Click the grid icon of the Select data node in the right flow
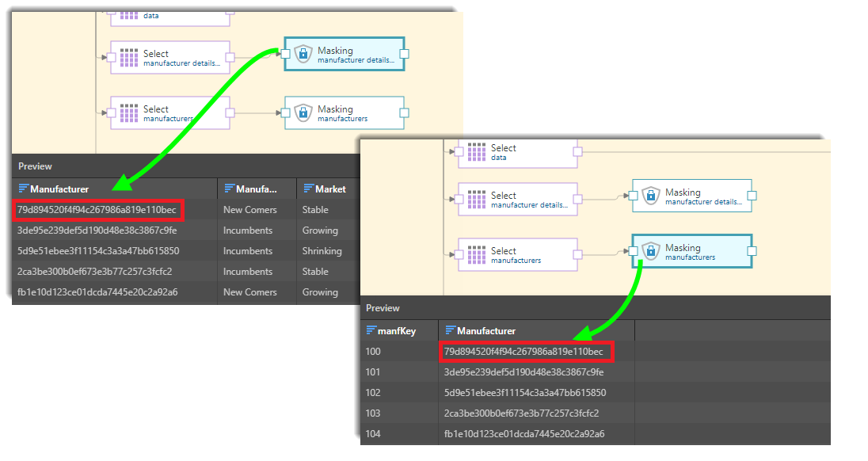Viewport: 868px width, 461px height. [476, 152]
